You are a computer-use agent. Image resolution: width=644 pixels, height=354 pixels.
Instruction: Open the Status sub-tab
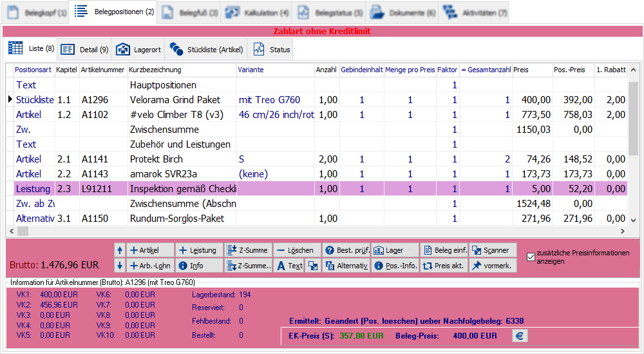click(x=270, y=50)
